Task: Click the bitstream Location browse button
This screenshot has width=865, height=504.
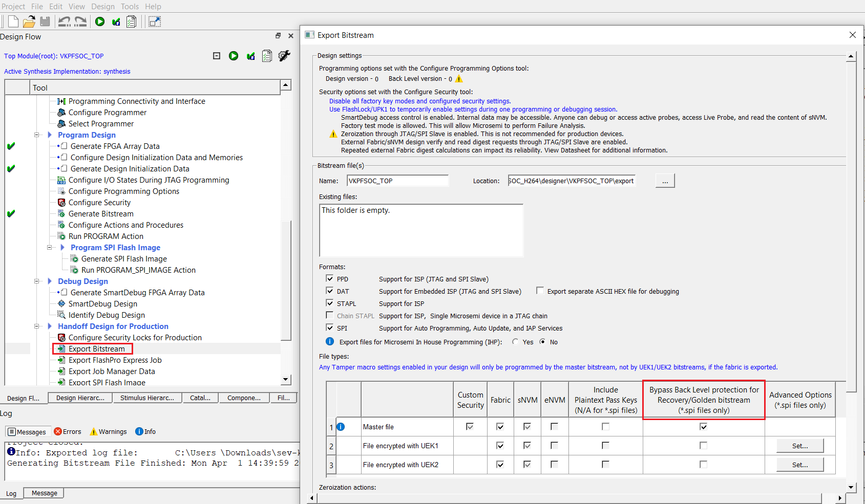Action: click(x=665, y=181)
